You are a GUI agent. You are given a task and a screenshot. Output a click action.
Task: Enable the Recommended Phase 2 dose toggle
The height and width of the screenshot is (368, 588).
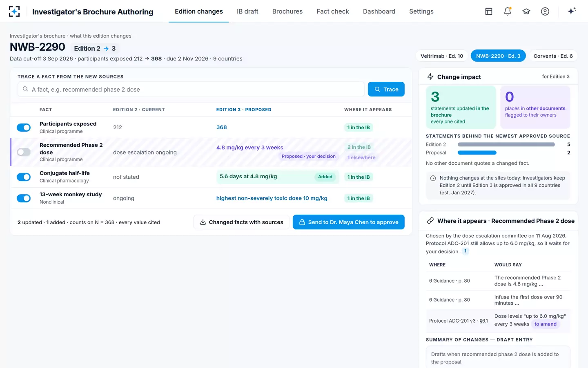click(x=24, y=152)
